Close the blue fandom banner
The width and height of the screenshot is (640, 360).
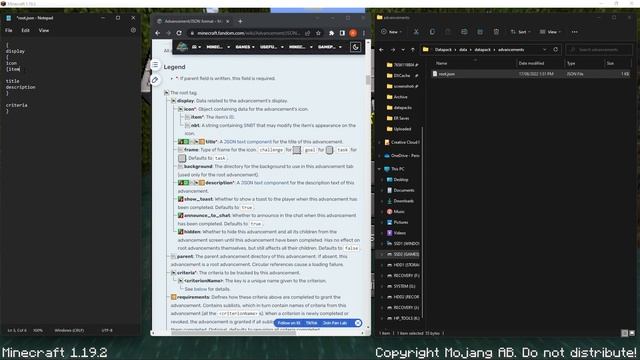point(358,323)
